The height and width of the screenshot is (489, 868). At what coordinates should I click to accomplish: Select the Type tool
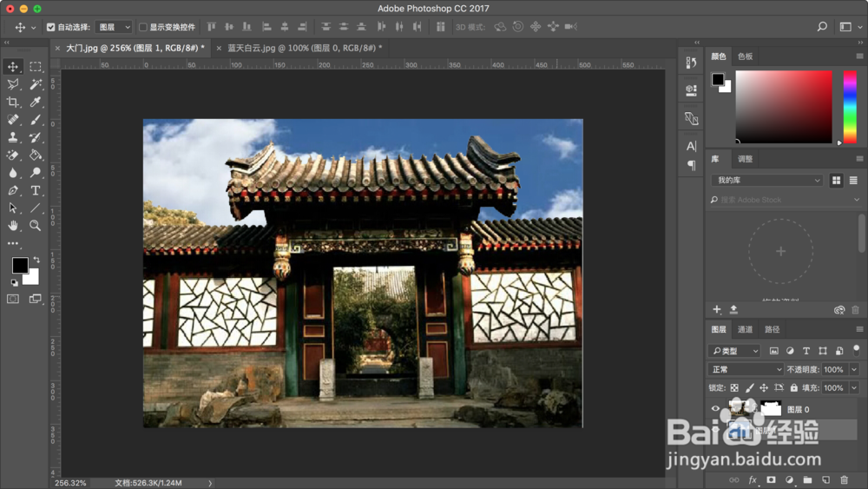pyautogui.click(x=36, y=190)
